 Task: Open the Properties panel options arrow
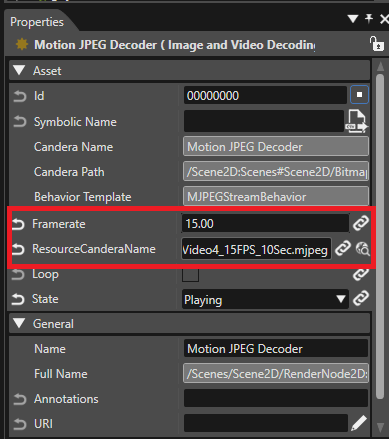coord(353,19)
